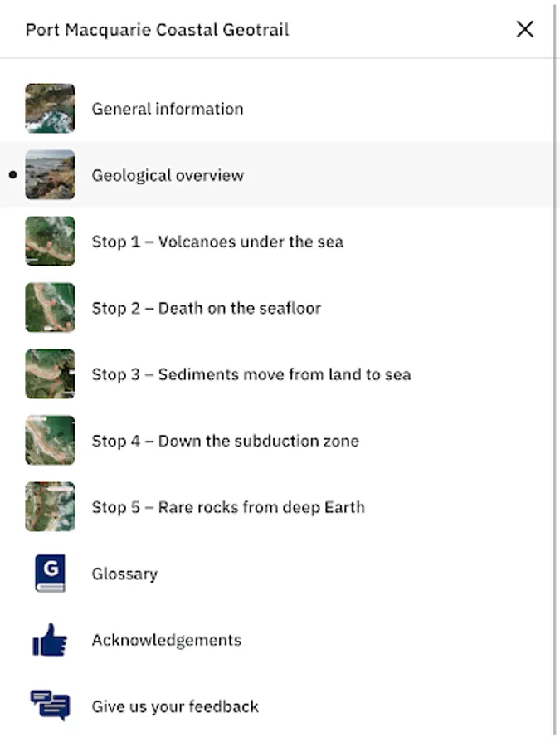Image resolution: width=560 pixels, height=747 pixels.
Task: Click the General information thumbnail image
Action: [x=50, y=109]
